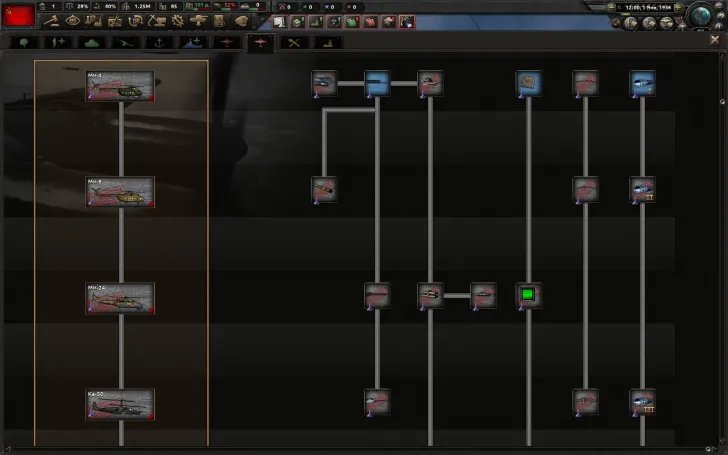Switch to the factory industry research tab
The height and width of the screenshot is (455, 728).
[x=328, y=43]
